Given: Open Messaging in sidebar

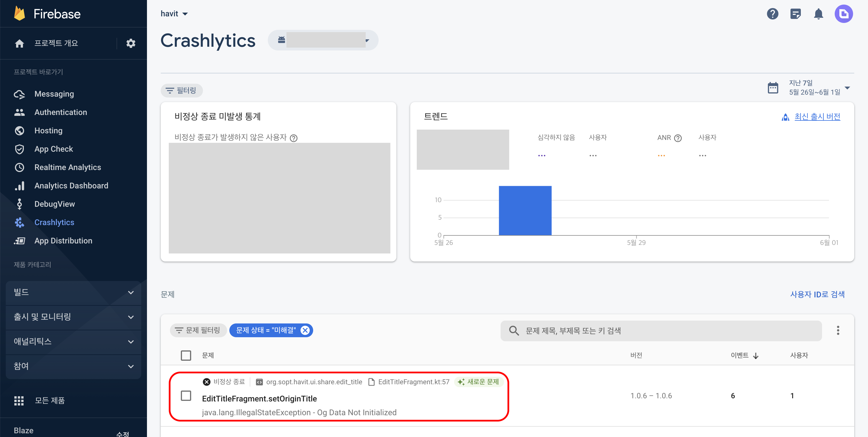Looking at the screenshot, I should (54, 94).
